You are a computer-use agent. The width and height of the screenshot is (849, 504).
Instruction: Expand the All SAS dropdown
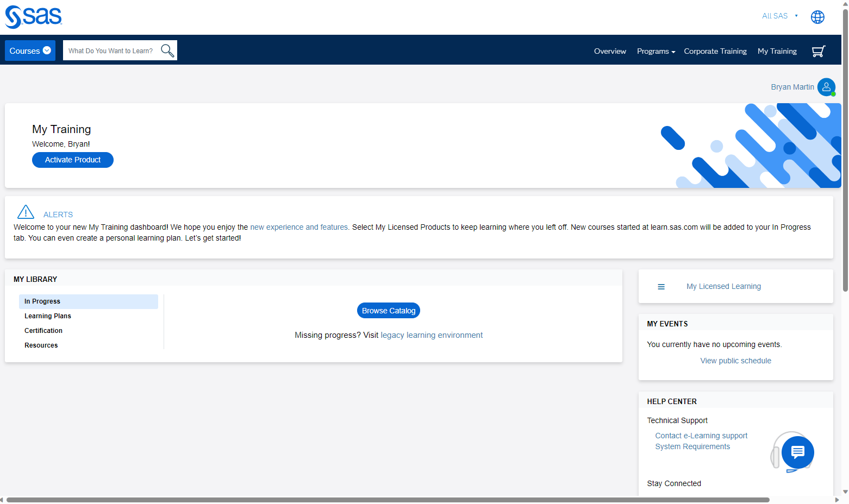point(779,16)
